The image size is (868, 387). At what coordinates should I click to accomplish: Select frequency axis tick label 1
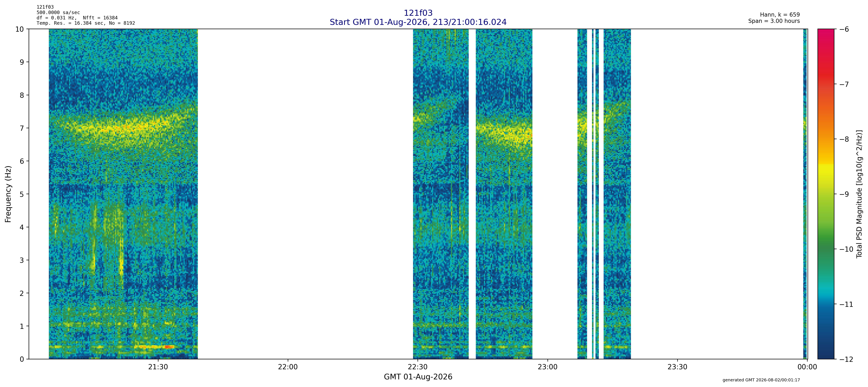click(x=22, y=327)
